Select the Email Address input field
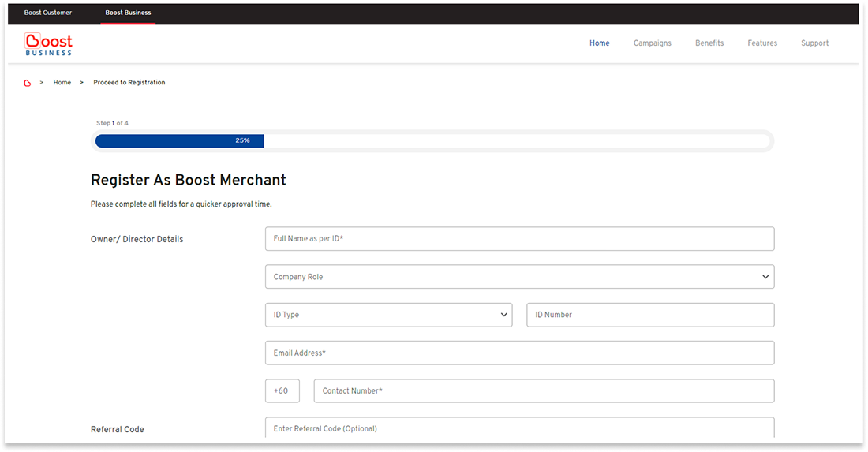 tap(519, 353)
